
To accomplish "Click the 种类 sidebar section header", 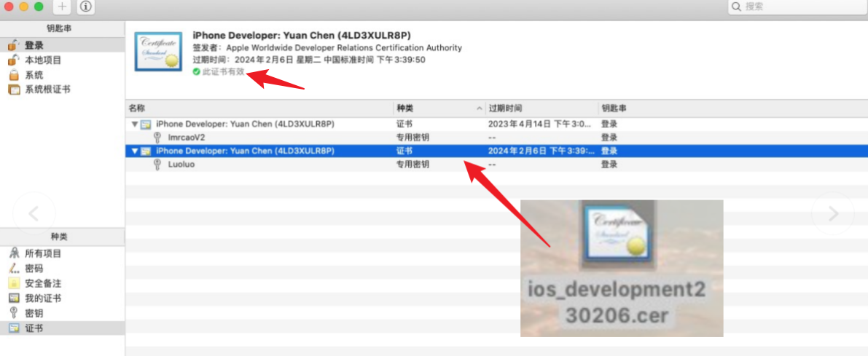I will tap(59, 236).
